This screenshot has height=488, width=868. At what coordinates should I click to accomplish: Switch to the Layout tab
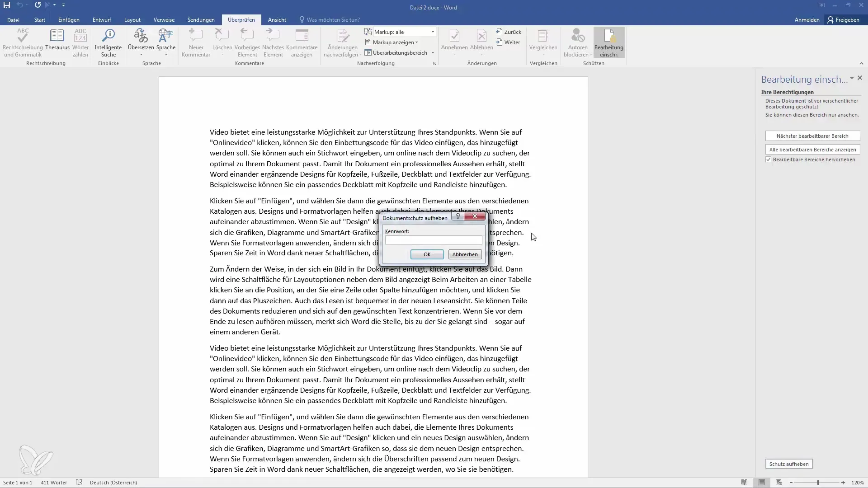[x=132, y=20]
